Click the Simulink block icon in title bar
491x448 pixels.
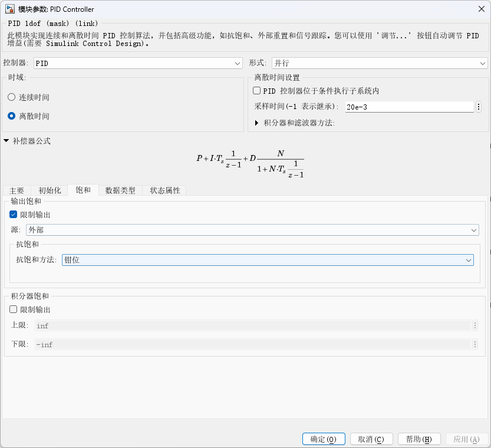(9, 9)
